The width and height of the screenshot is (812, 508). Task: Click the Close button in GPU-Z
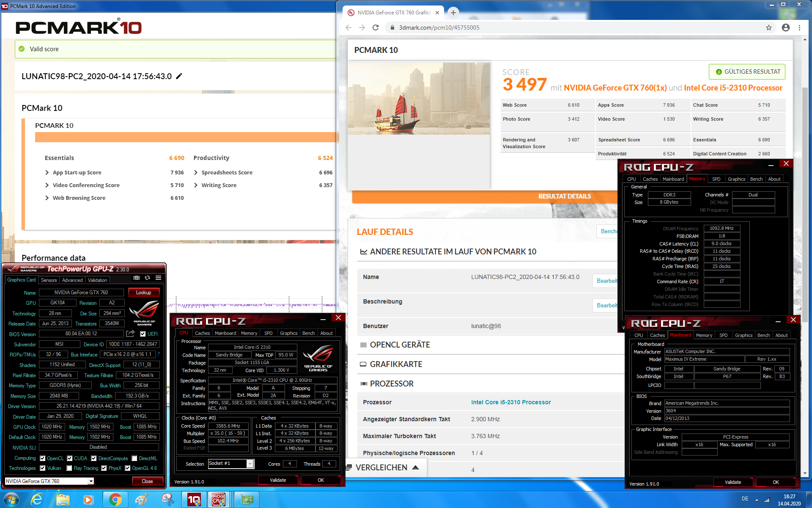(x=147, y=481)
